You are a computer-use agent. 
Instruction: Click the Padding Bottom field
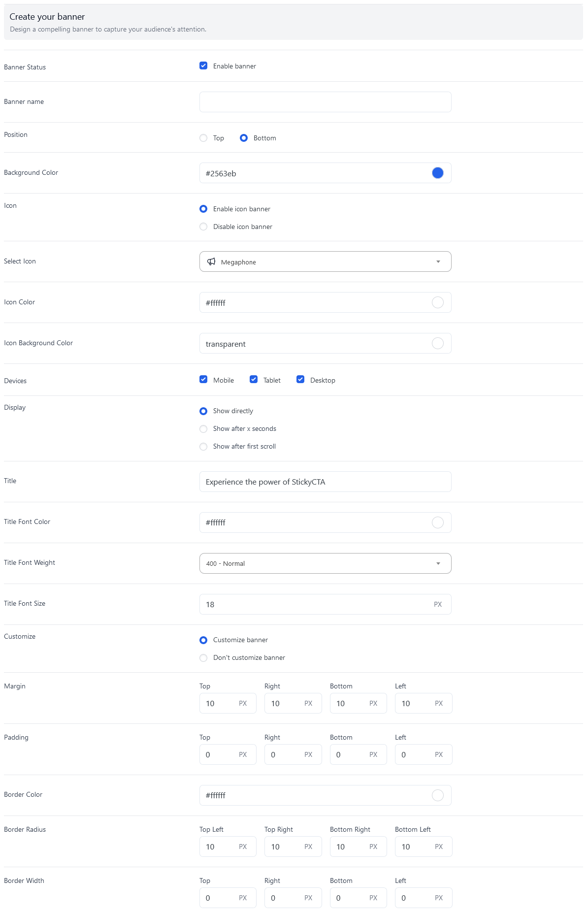tap(359, 754)
